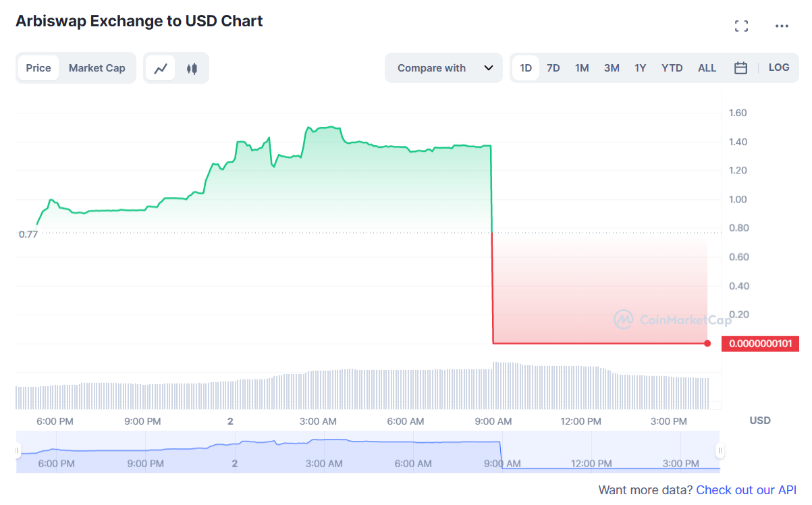Grab the right range slider handle
812x505 pixels.
point(720,450)
